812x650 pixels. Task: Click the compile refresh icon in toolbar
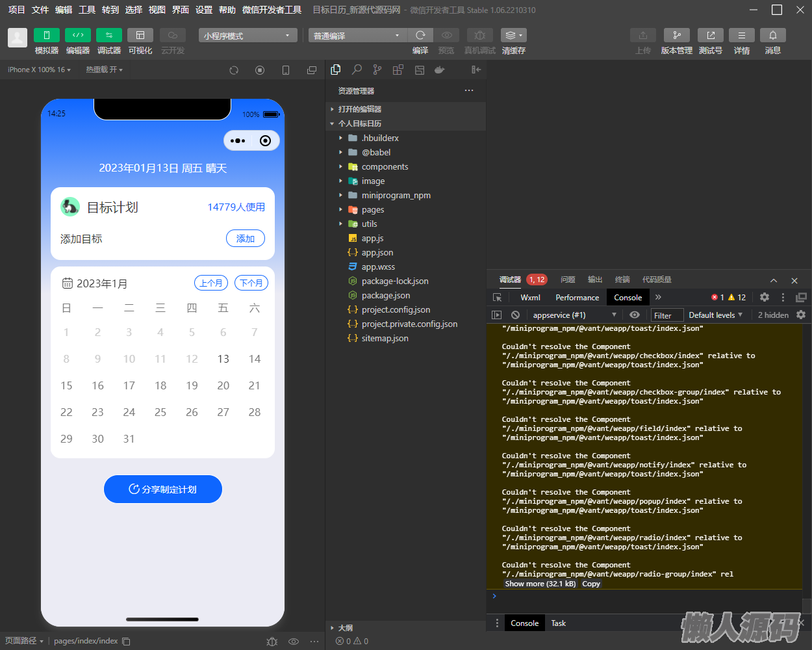[x=420, y=35]
